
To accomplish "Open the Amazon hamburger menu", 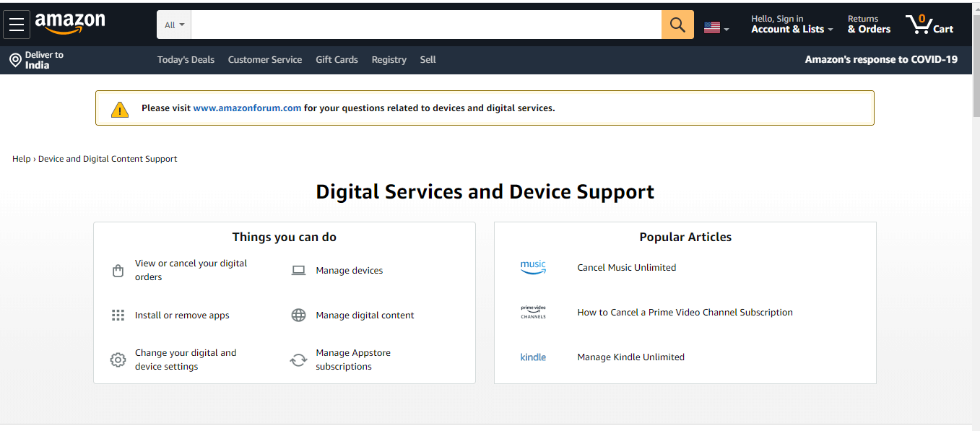I will point(17,24).
